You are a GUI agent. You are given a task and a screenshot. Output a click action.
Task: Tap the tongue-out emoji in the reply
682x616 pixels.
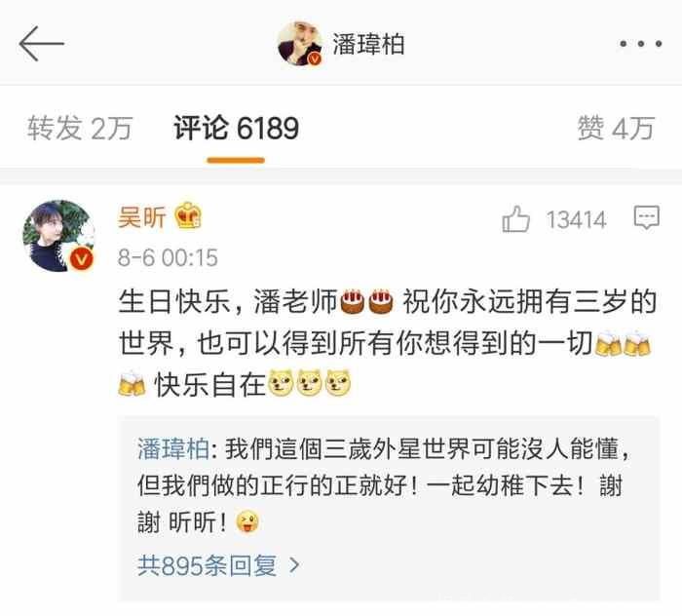pos(247,521)
